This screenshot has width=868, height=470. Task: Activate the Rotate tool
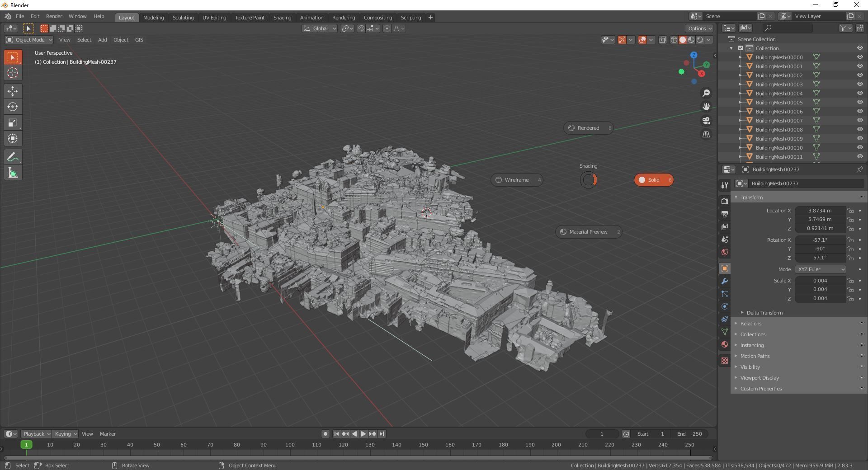pos(13,107)
